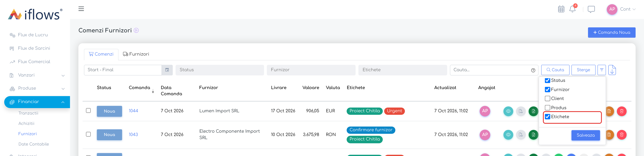Open the Furnizor filter dropdown
644x156 pixels.
click(x=311, y=70)
